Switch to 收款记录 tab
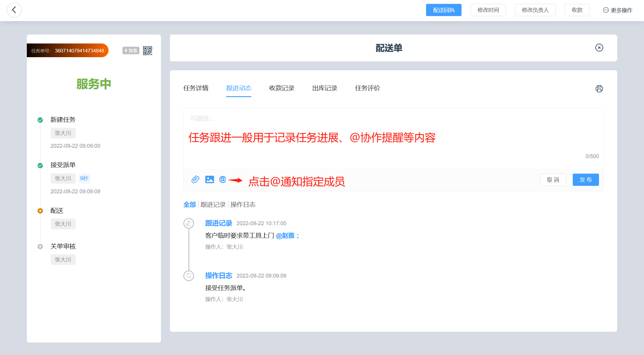644x355 pixels. point(282,88)
